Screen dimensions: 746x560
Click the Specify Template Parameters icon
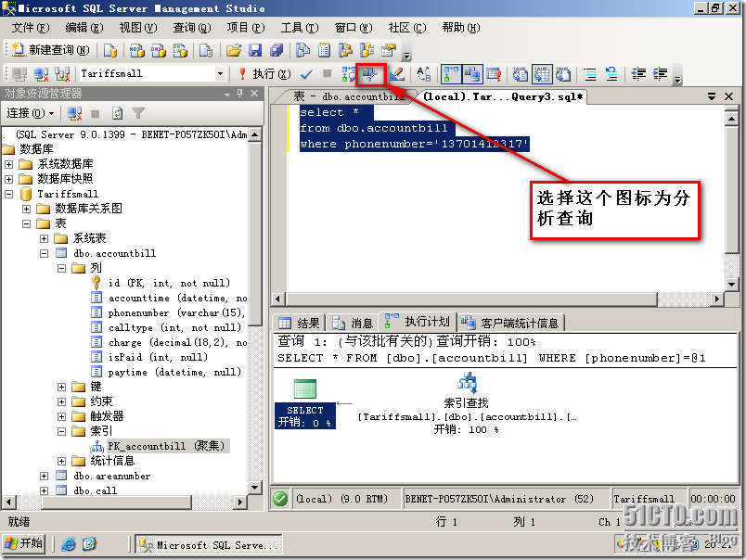(423, 73)
